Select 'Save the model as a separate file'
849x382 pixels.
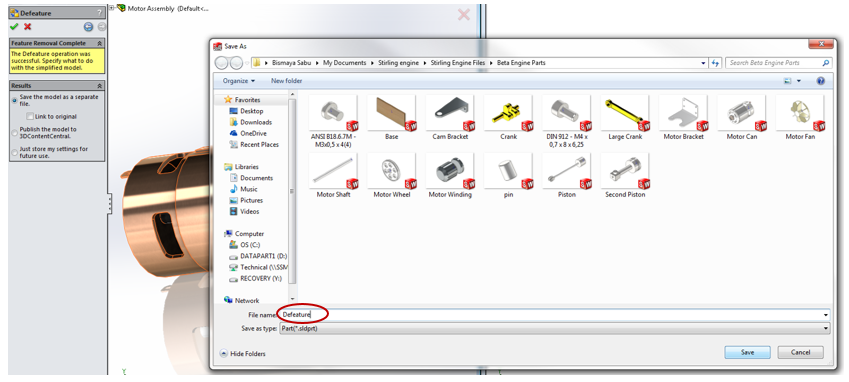15,101
